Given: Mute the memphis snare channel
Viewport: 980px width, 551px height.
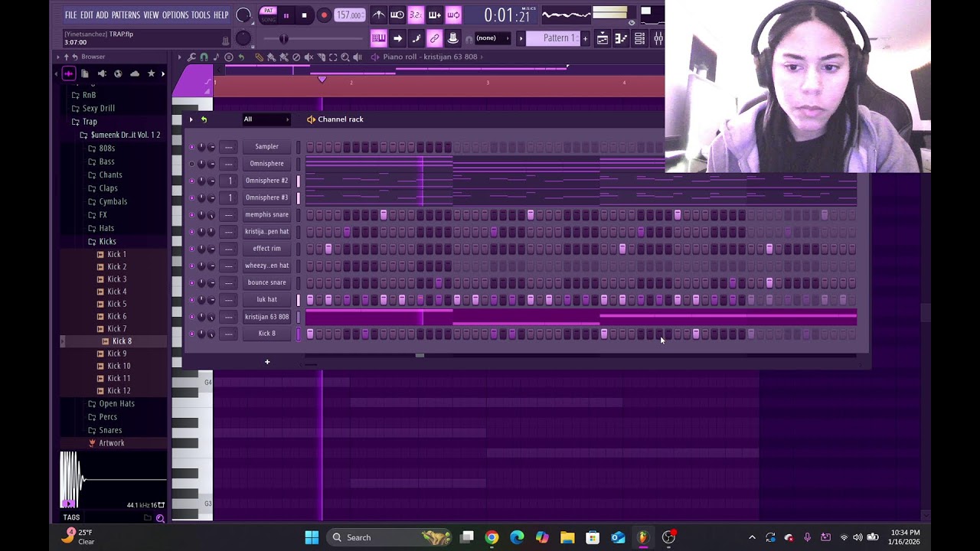Looking at the screenshot, I should [x=191, y=215].
